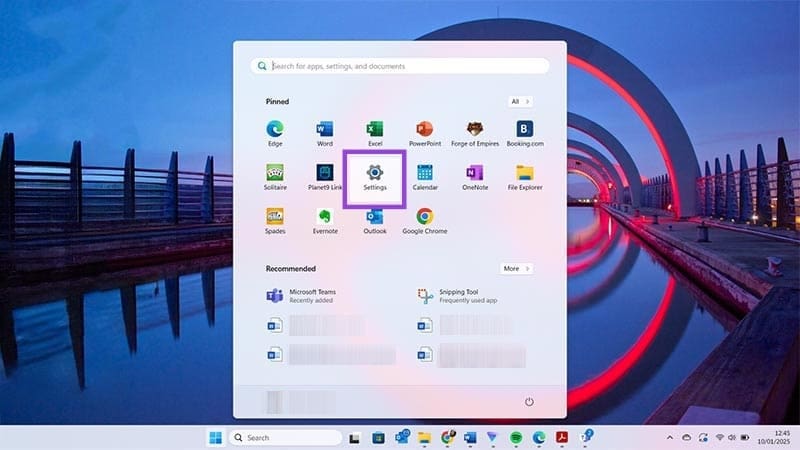Click the Start menu search field

(x=399, y=66)
